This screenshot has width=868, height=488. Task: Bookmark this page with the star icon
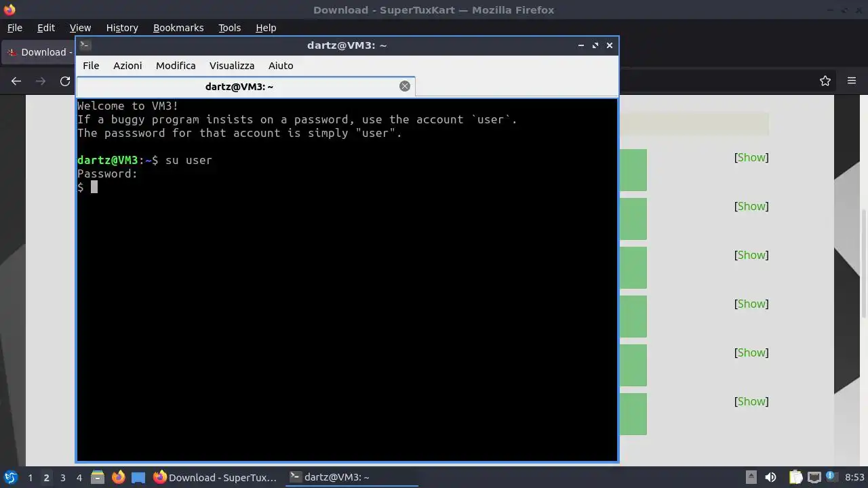tap(825, 81)
